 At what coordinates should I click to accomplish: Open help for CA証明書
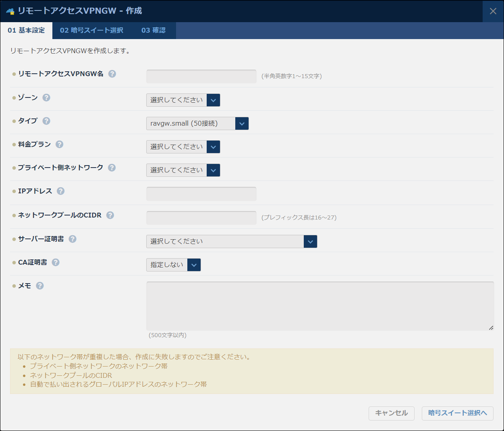[x=56, y=262]
